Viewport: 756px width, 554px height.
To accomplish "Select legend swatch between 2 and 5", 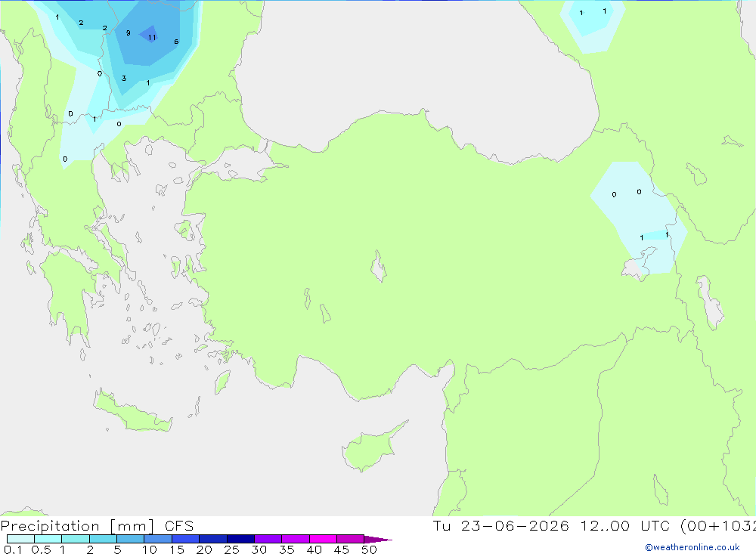I will (x=103, y=539).
